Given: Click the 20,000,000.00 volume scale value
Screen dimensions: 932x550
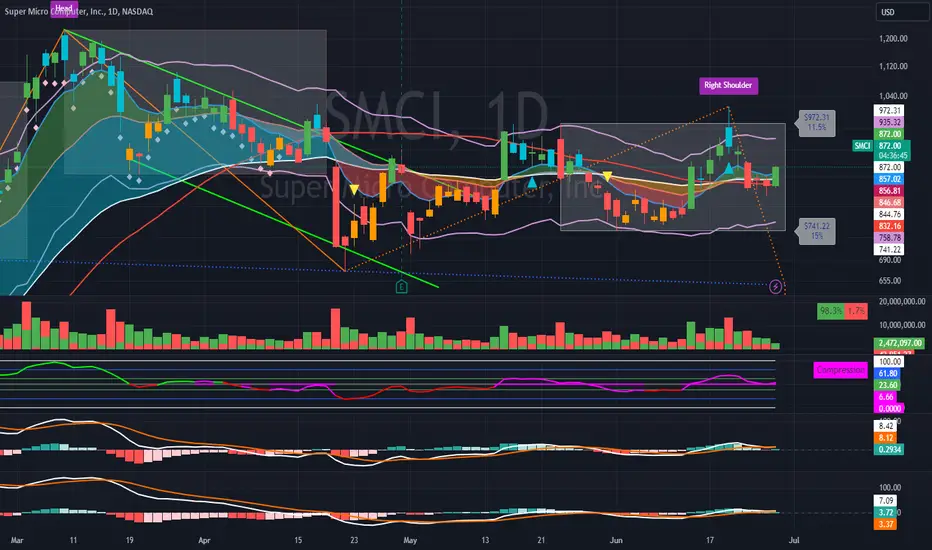Looking at the screenshot, I should click(902, 301).
